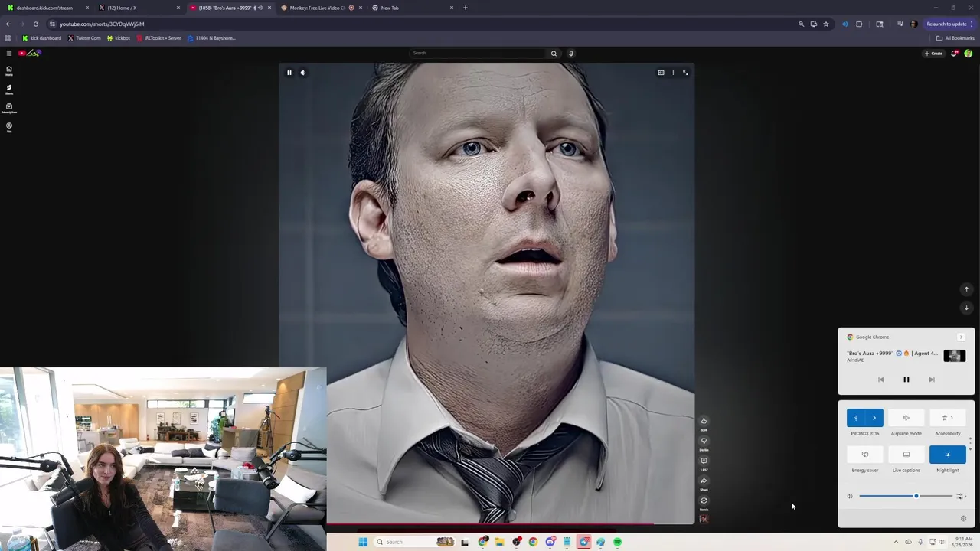
Task: Turn off Night light
Action: point(948,455)
